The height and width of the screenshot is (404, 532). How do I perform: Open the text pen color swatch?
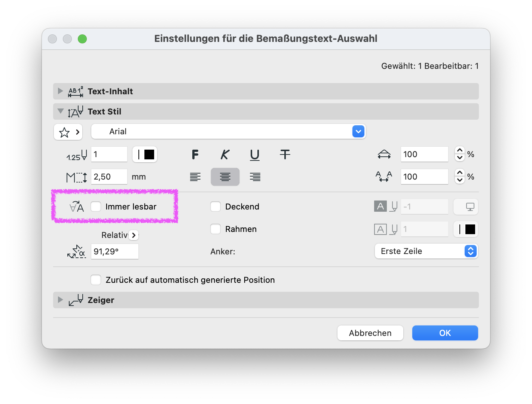[x=145, y=154]
